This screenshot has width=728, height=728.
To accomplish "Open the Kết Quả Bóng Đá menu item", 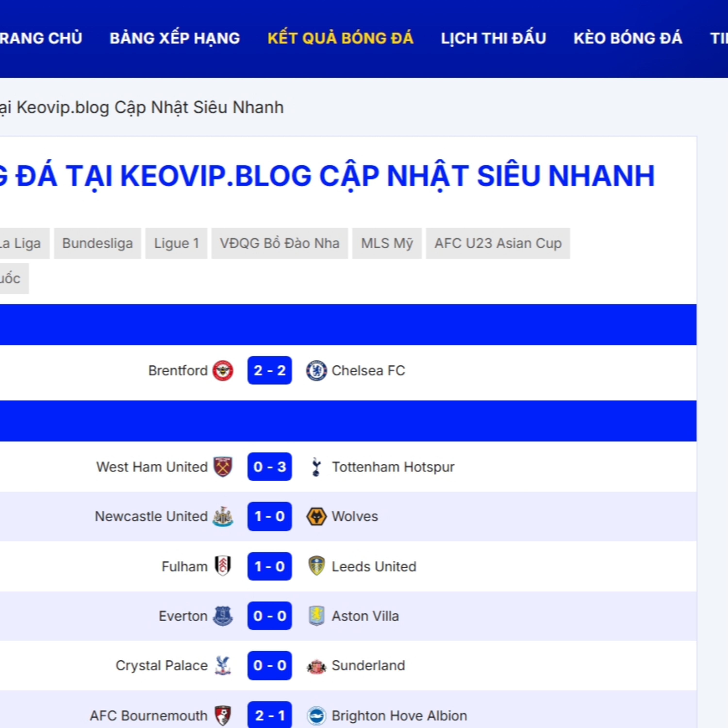I will (340, 38).
